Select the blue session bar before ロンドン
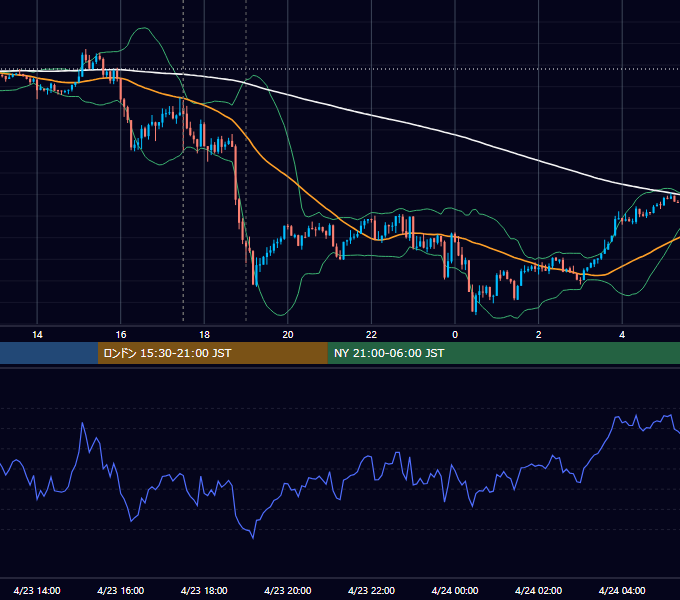Screen dimensions: 680x600 pyautogui.click(x=49, y=353)
